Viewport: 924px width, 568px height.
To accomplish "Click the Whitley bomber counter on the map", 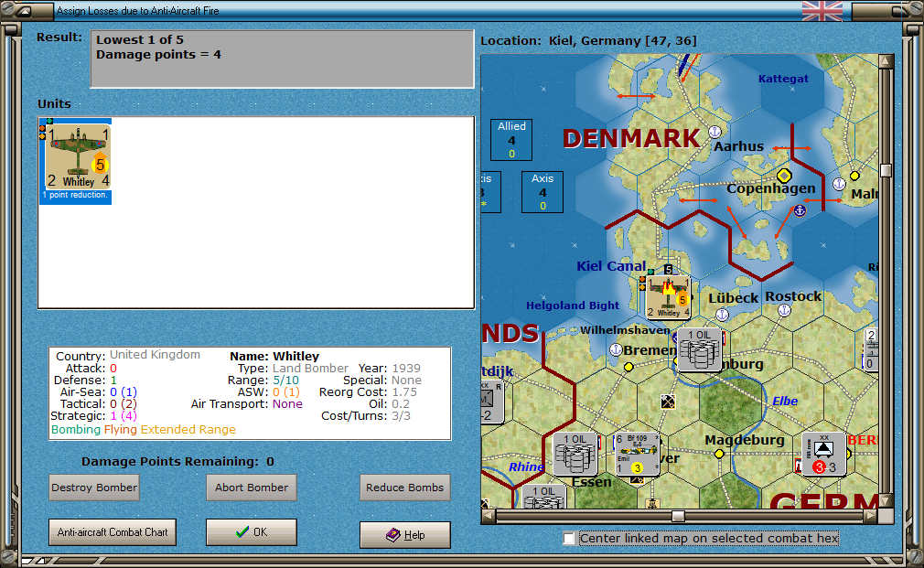I will 668,297.
